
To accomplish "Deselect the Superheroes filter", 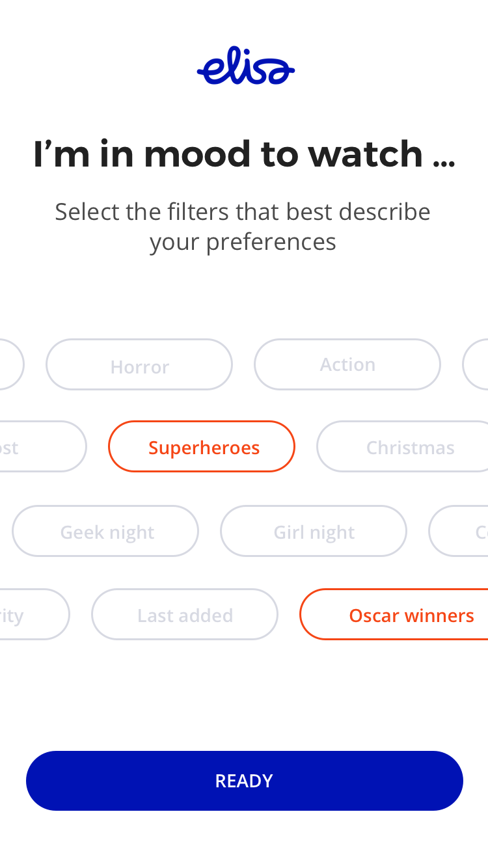I will click(x=202, y=447).
